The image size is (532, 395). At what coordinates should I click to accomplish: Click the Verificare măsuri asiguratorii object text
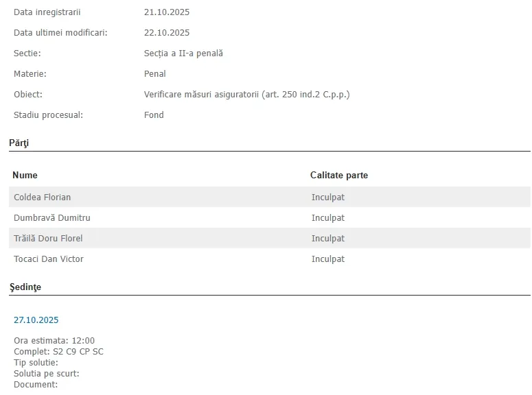[x=246, y=95]
